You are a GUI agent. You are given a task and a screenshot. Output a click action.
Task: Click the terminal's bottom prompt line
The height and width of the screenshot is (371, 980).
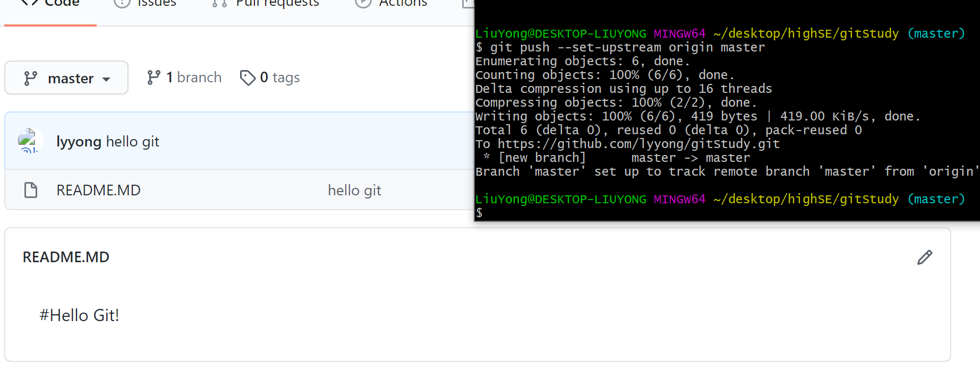click(479, 213)
